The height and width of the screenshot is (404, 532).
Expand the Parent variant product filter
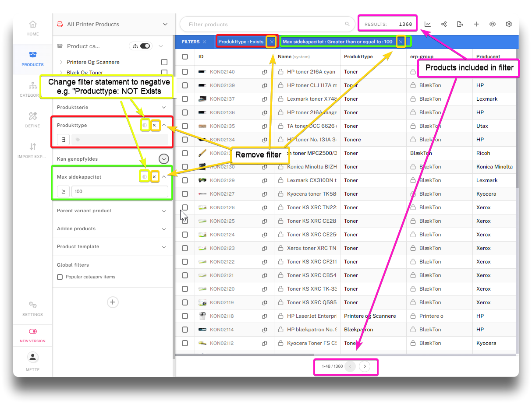[164, 211]
